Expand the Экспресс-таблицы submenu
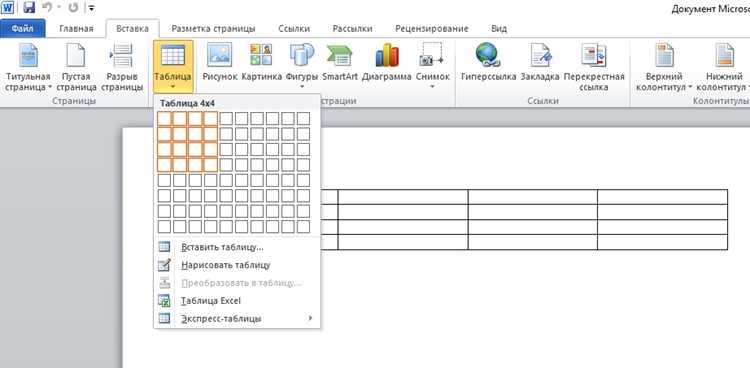Screen dimensions: 750x368 pyautogui.click(x=237, y=319)
